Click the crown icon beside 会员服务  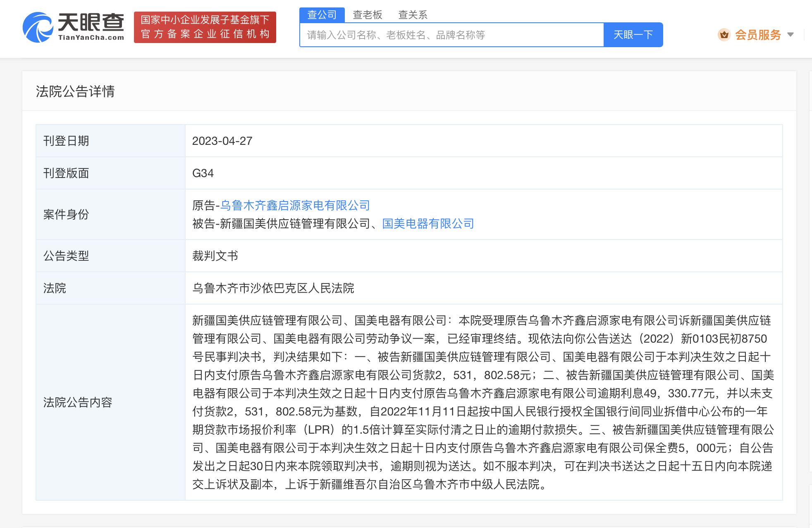tap(724, 35)
